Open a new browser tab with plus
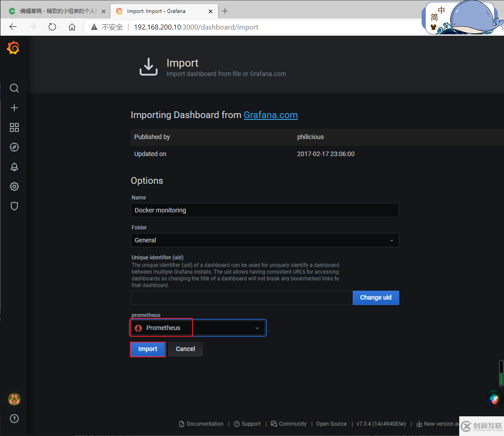Image resolution: width=504 pixels, height=436 pixels. tap(225, 11)
